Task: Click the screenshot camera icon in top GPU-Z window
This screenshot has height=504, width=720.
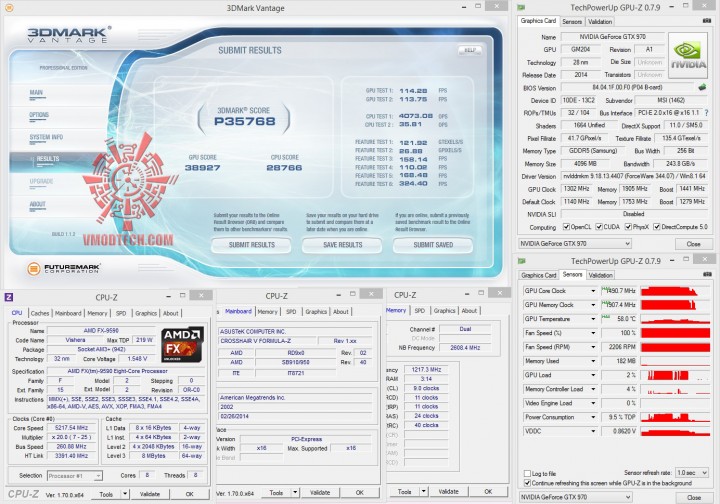Action: click(707, 21)
